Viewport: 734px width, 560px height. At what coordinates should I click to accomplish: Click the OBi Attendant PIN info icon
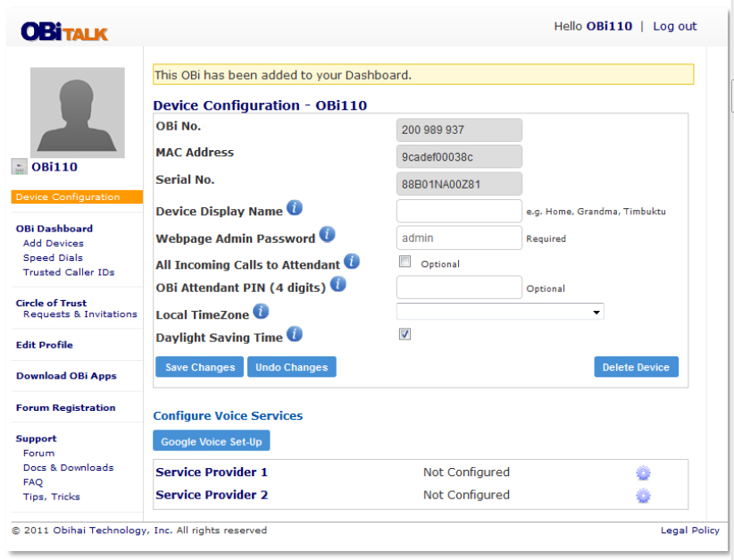(338, 283)
